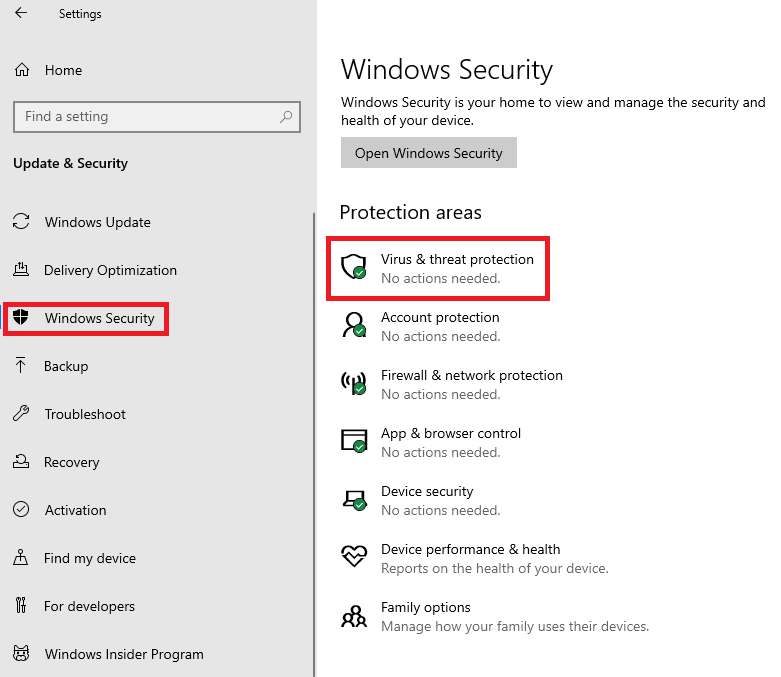Screen dimensions: 781x677
Task: Click the Protection areas heading
Action: point(411,212)
